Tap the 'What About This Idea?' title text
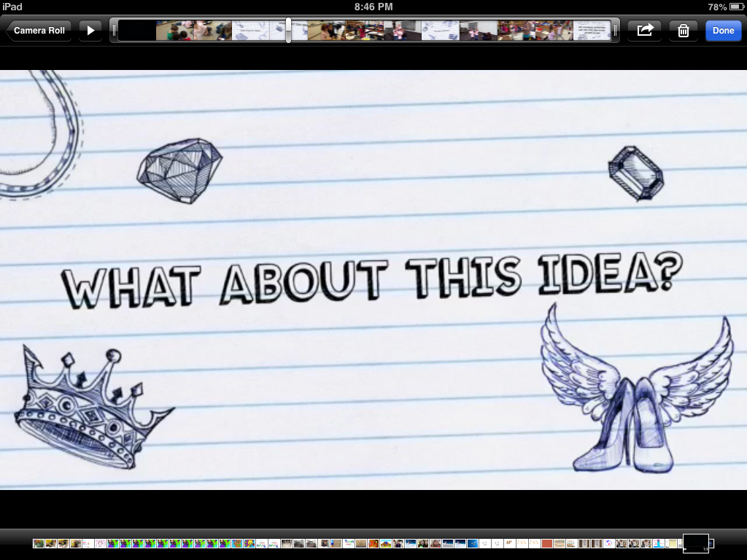The width and height of the screenshot is (747, 560). point(372,281)
